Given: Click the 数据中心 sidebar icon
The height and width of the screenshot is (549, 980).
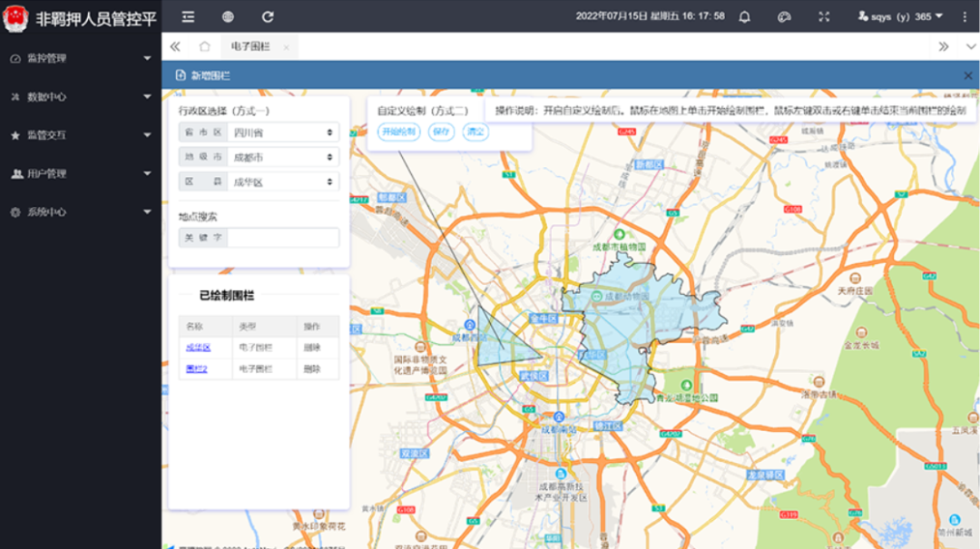Looking at the screenshot, I should pyautogui.click(x=15, y=97).
